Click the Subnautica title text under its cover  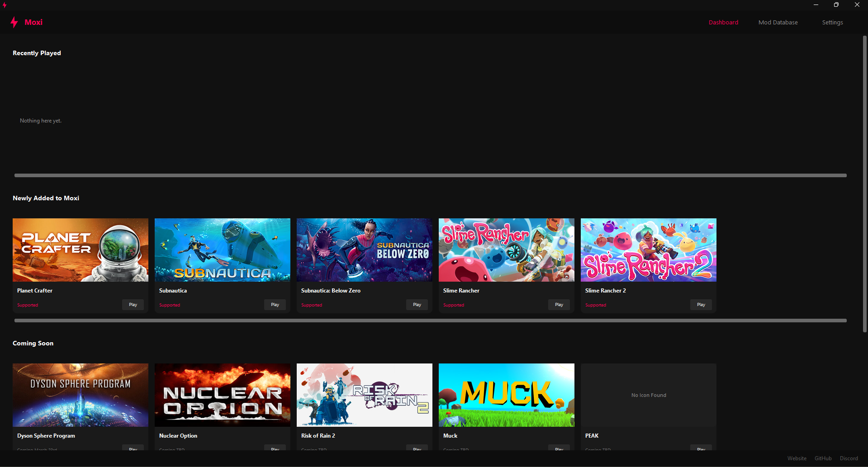pyautogui.click(x=173, y=291)
